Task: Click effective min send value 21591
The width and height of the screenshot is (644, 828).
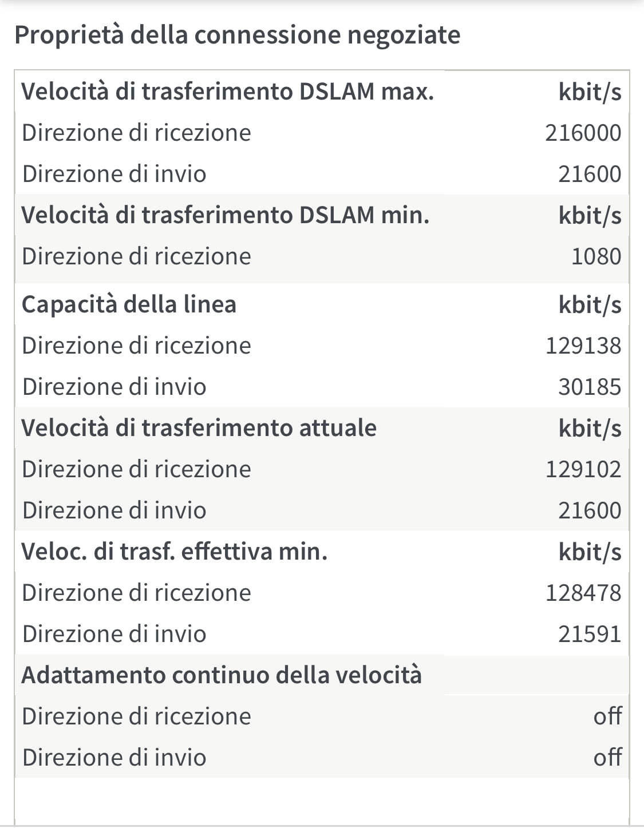Action: coord(589,634)
